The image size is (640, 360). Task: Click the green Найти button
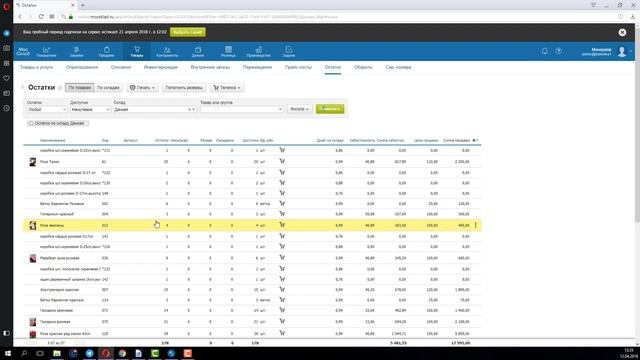click(330, 109)
